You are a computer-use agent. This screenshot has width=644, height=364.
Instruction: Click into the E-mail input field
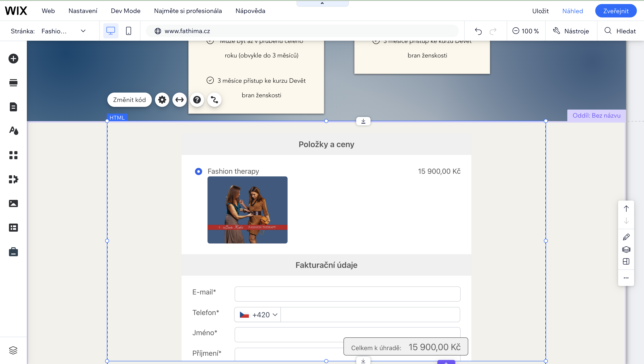pyautogui.click(x=347, y=294)
